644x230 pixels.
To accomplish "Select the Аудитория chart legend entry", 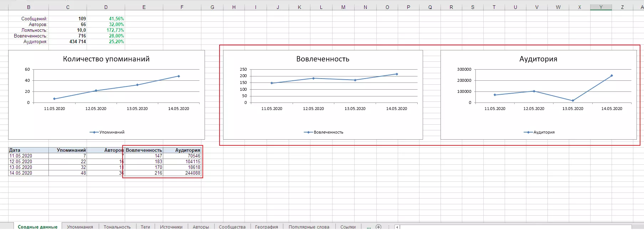I will pos(539,132).
